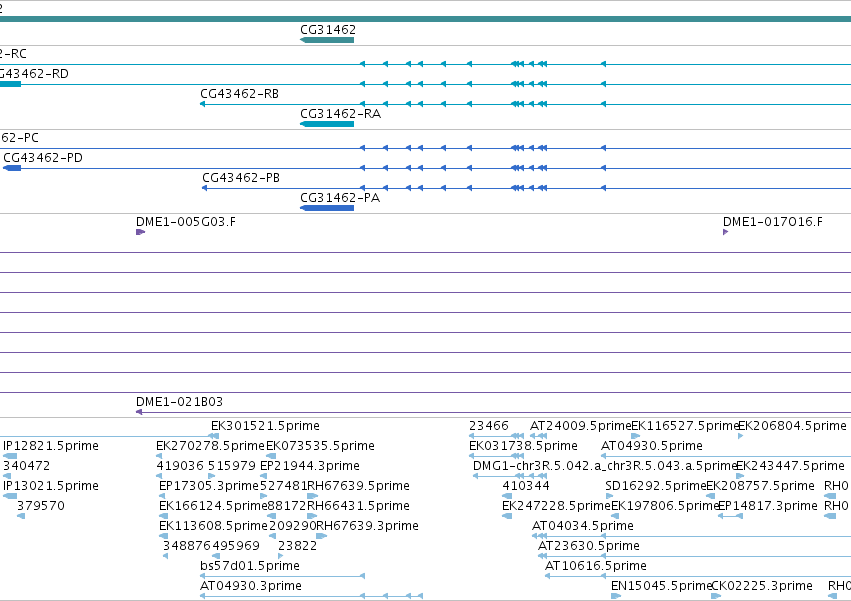Click EP17305.3prime EST label
This screenshot has width=851, height=601.
[x=209, y=486]
